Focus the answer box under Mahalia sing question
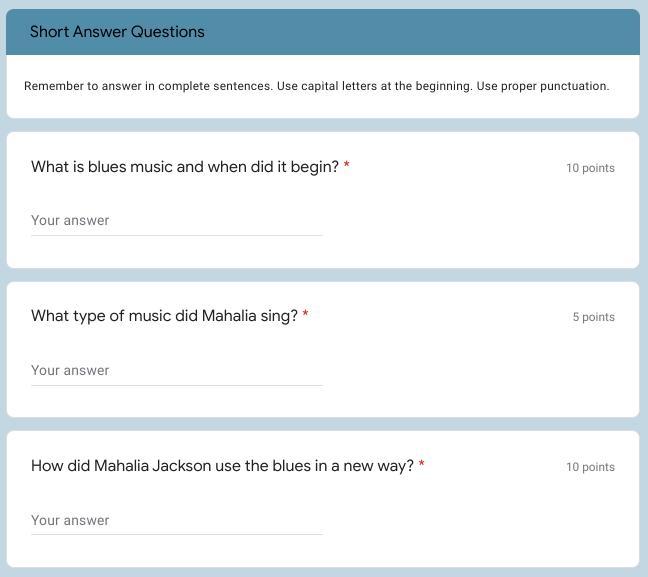This screenshot has height=577, width=648. pos(176,371)
